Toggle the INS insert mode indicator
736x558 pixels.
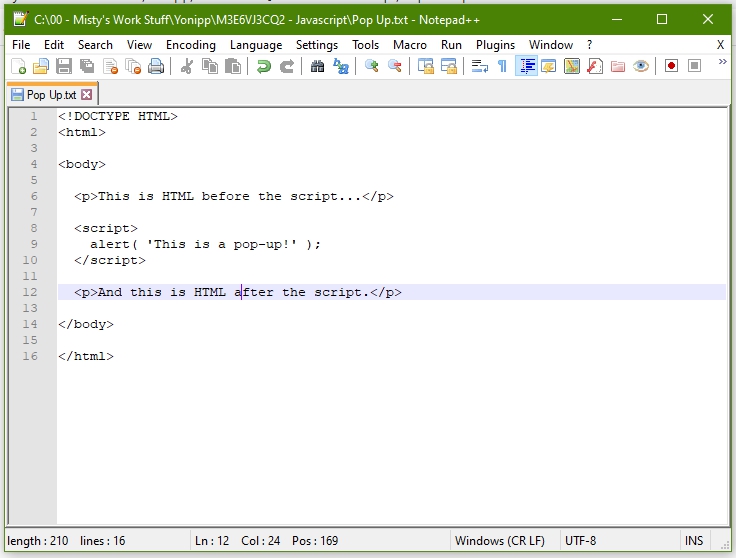point(694,541)
